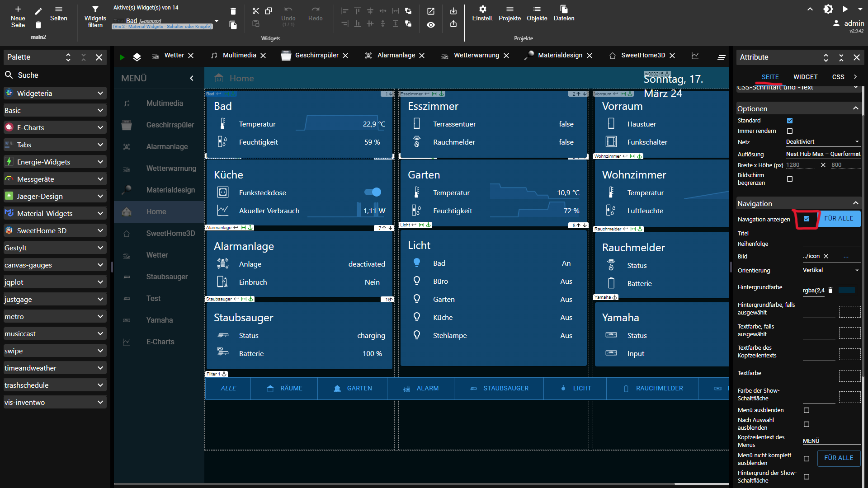Click the Kopfzeilentext des Menüs field
Image resolution: width=868 pixels, height=488 pixels.
click(x=831, y=441)
